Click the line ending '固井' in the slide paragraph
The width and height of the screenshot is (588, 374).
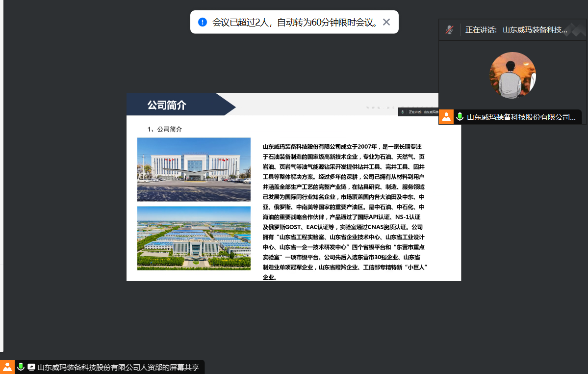343,167
